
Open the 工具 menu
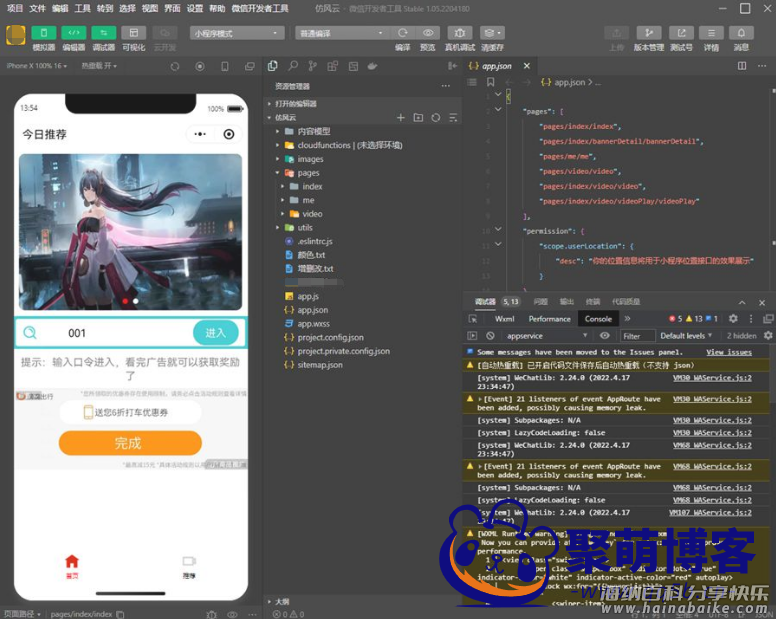[x=82, y=8]
